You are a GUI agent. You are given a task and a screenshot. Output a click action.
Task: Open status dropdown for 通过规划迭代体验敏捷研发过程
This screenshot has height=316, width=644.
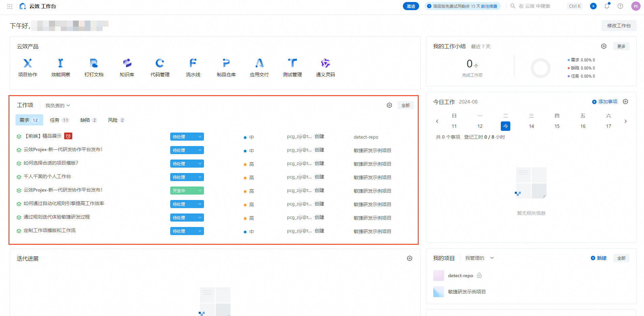tap(187, 218)
